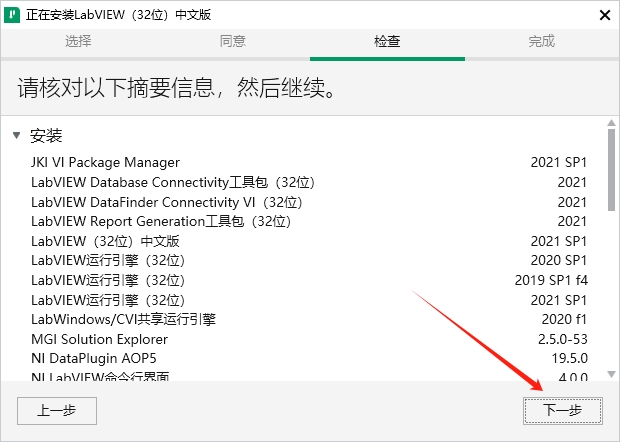
Task: Select LabVIEW运行引擎 row listed just above LabWindows/CVI
Action: point(309,300)
